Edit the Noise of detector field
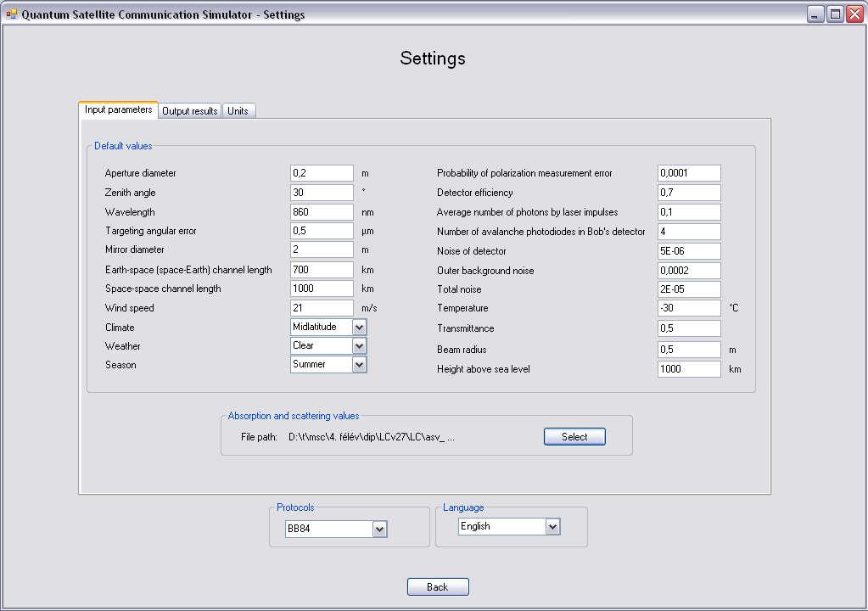 pyautogui.click(x=689, y=250)
